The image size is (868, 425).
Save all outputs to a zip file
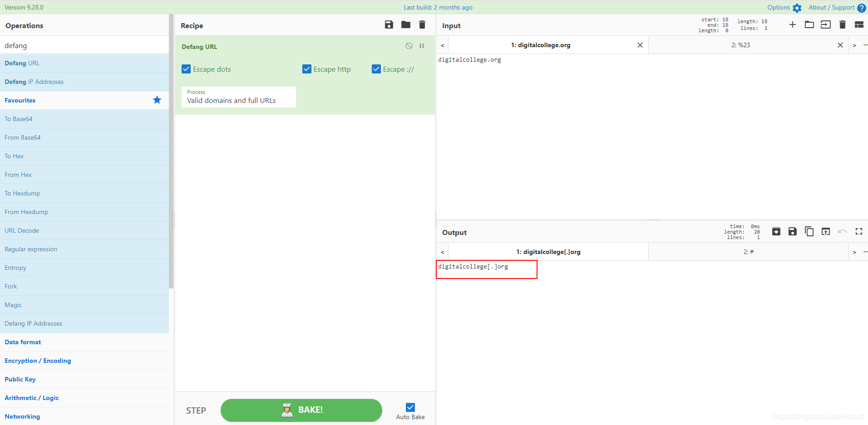click(776, 231)
